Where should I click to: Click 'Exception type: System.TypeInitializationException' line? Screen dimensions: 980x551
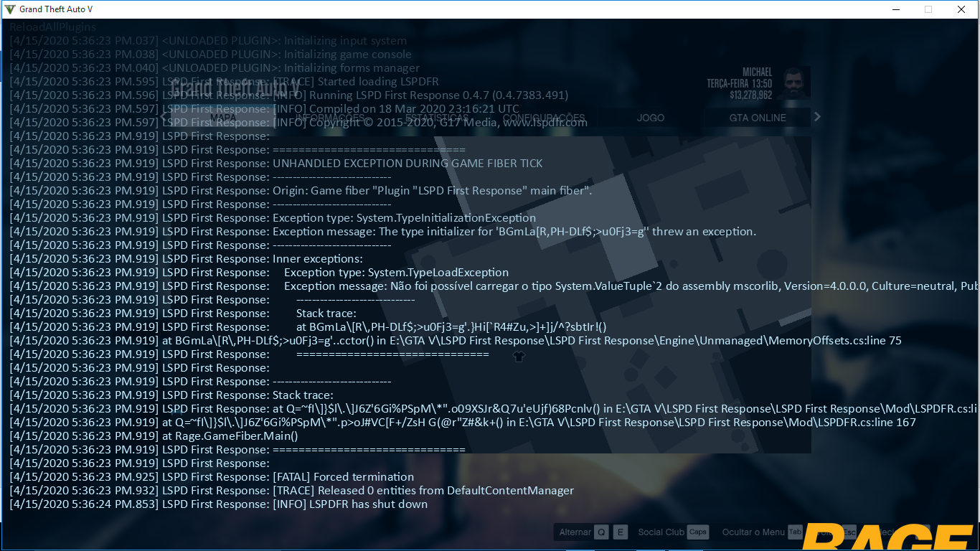273,218
